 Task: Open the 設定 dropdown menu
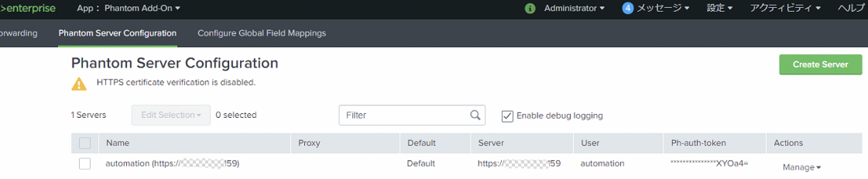719,8
